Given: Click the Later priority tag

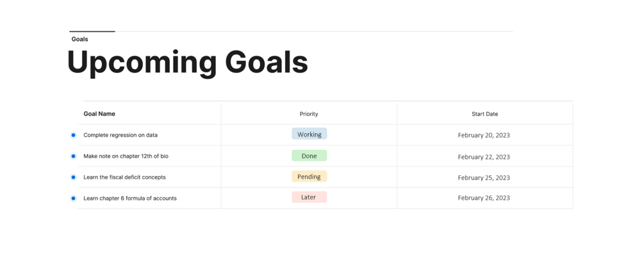Looking at the screenshot, I should click(x=310, y=197).
